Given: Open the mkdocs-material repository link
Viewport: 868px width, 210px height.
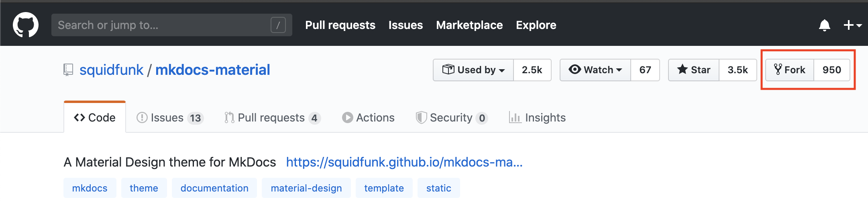Looking at the screenshot, I should (213, 70).
